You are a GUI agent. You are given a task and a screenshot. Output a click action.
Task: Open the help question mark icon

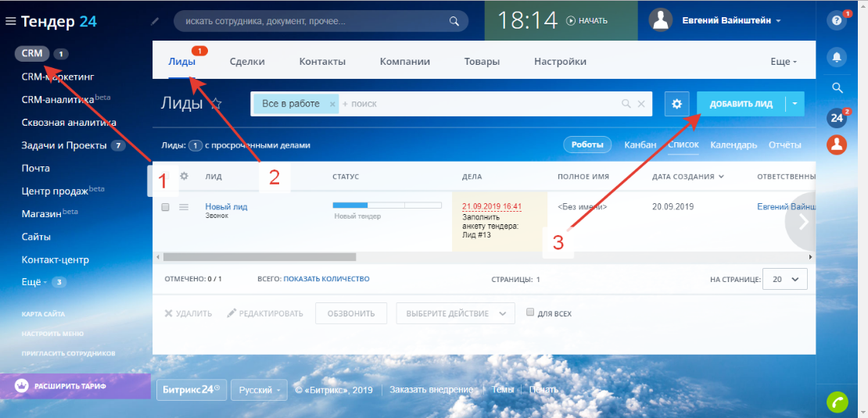[837, 20]
